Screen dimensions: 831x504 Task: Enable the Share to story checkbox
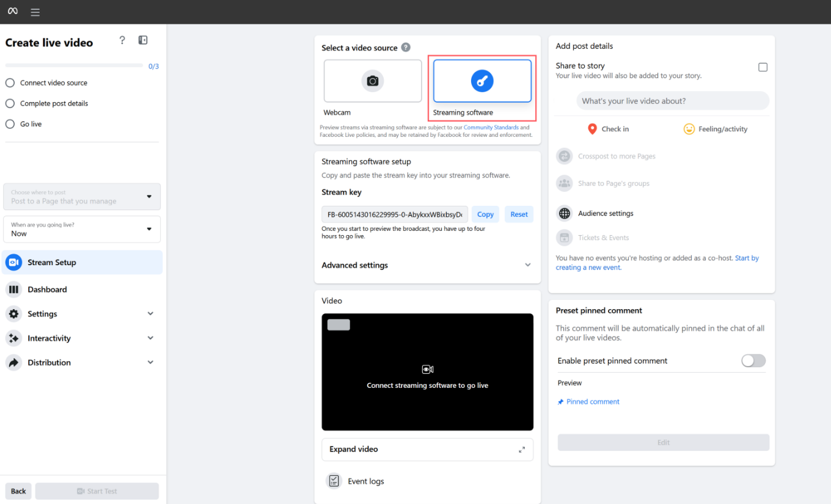coord(763,67)
